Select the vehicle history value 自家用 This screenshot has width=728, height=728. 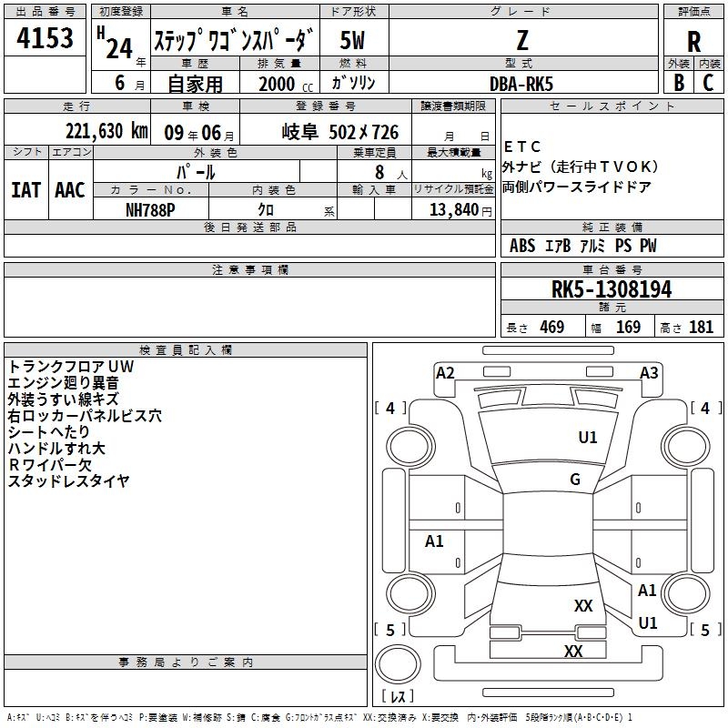195,84
